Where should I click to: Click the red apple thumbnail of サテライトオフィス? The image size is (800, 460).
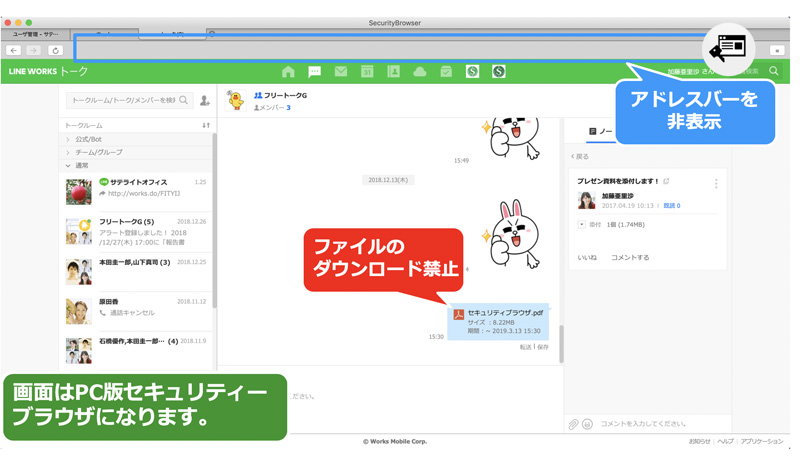click(x=79, y=192)
